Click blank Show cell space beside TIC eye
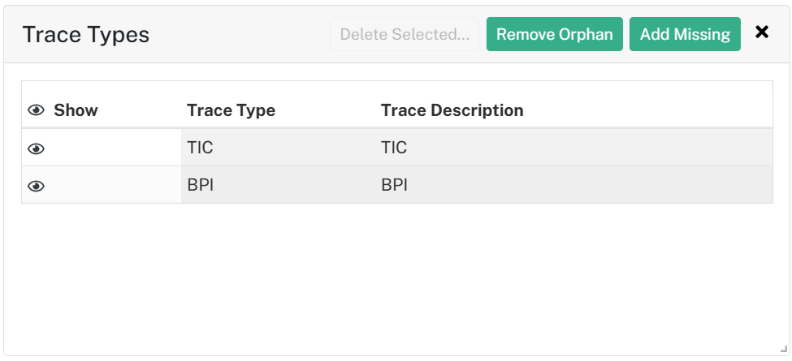Screen dimensions: 792x361 pyautogui.click(x=113, y=147)
